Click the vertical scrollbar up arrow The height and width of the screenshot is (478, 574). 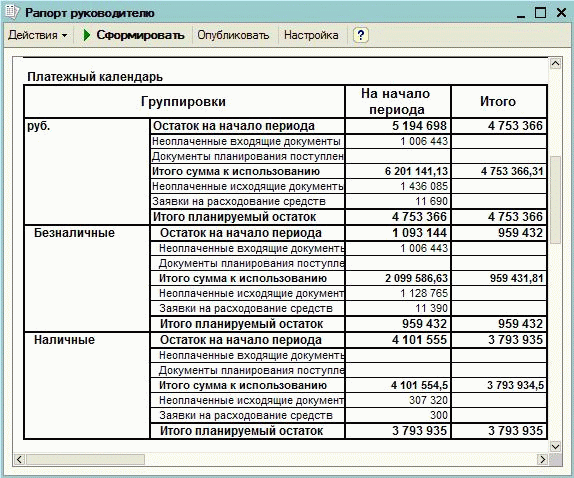tap(555, 64)
